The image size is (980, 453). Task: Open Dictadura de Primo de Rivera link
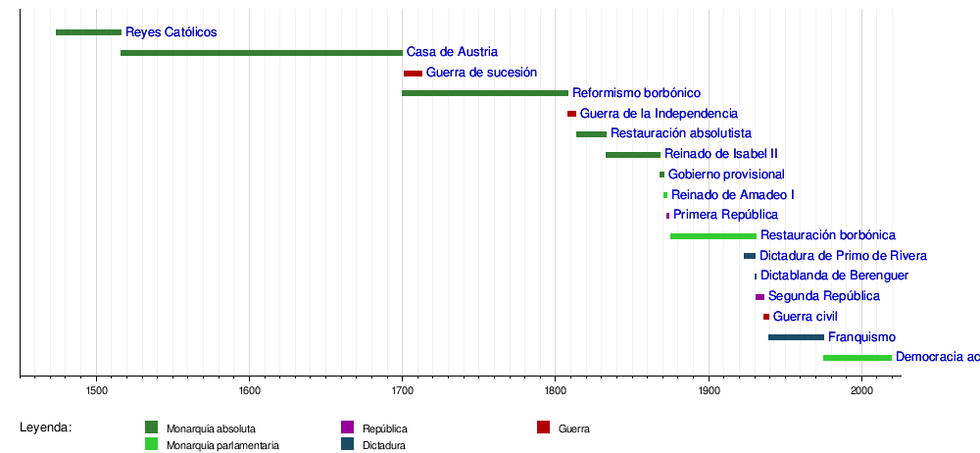(x=843, y=256)
